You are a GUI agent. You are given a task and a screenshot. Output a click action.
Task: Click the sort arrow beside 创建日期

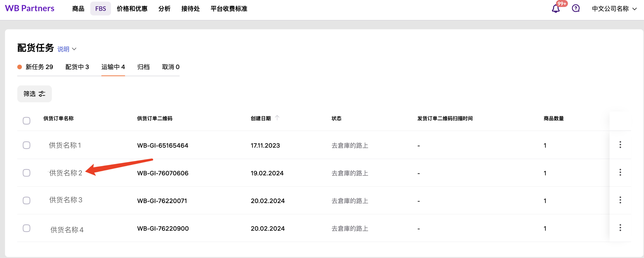(277, 118)
